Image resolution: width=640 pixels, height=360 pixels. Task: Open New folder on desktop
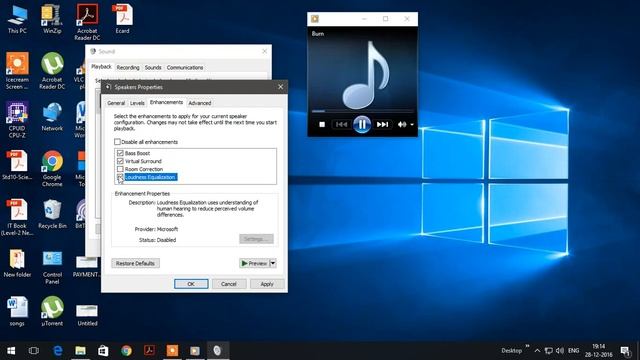(x=17, y=263)
